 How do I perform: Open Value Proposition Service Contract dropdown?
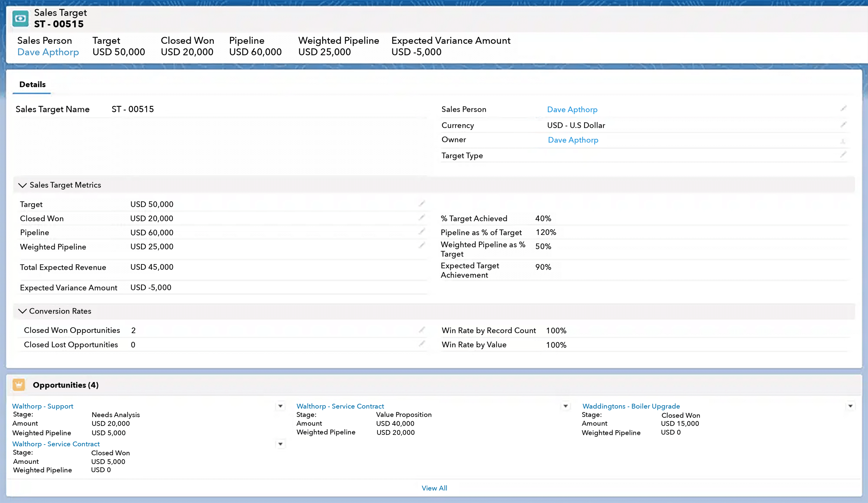click(565, 406)
